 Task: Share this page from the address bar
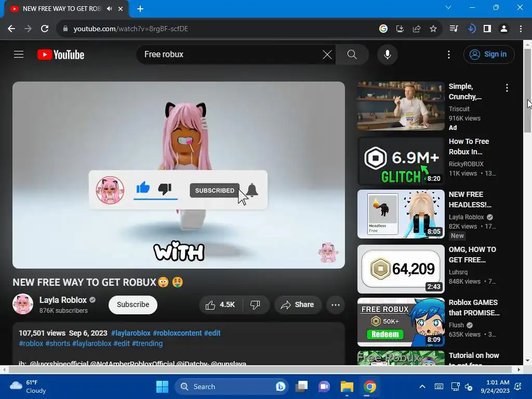click(417, 29)
